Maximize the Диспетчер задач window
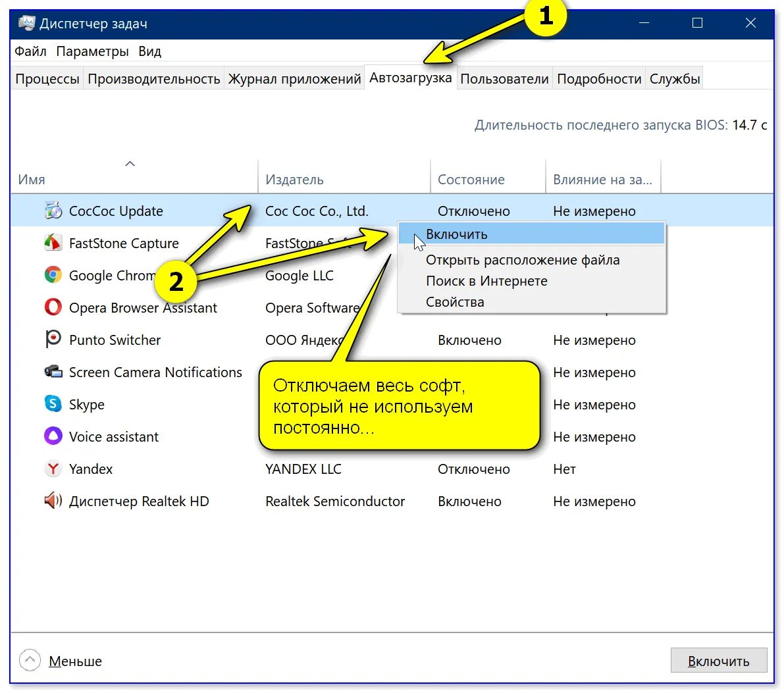The image size is (784, 693). tap(697, 23)
